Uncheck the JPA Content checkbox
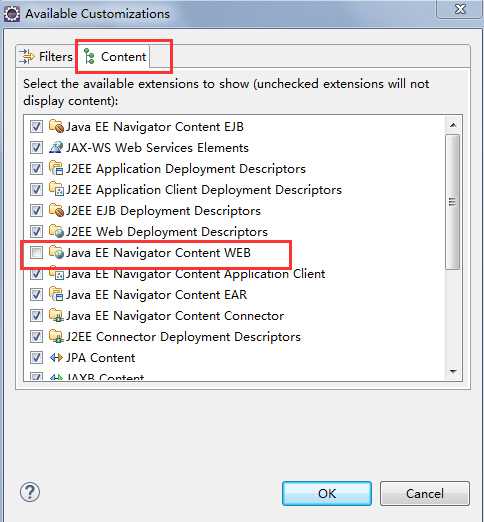484x522 pixels. [x=36, y=358]
